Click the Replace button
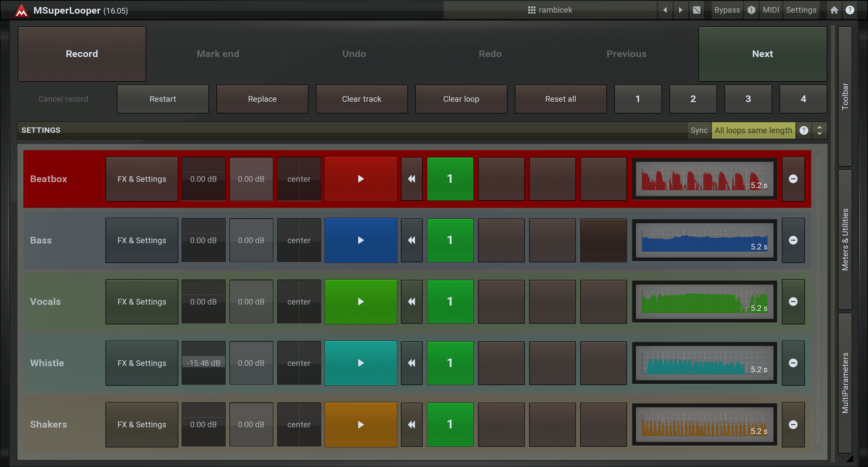 coord(262,99)
